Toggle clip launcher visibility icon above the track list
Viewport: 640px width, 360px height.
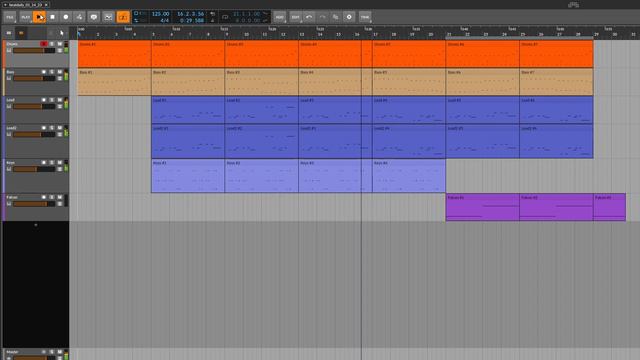point(9,33)
